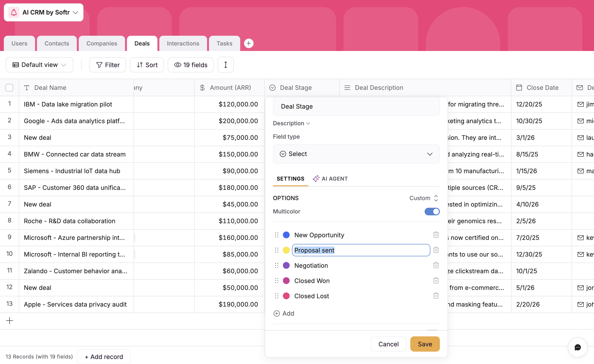
Task: Switch to the Contacts tab
Action: point(57,43)
